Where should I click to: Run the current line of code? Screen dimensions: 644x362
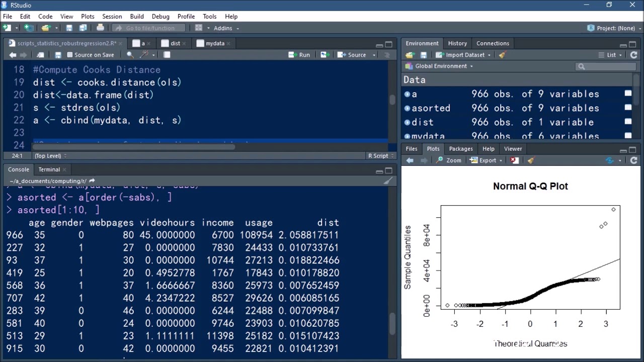[299, 55]
